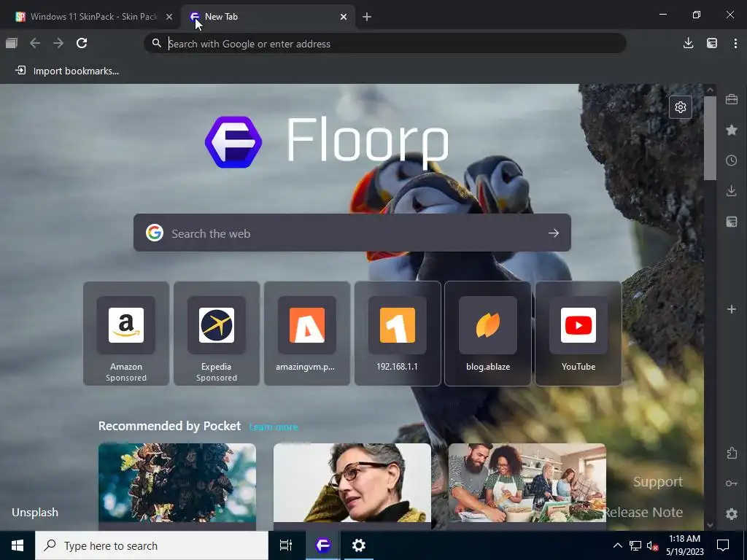This screenshot has width=747, height=560.
Task: Click the Floorp logo hexagon
Action: tap(233, 142)
